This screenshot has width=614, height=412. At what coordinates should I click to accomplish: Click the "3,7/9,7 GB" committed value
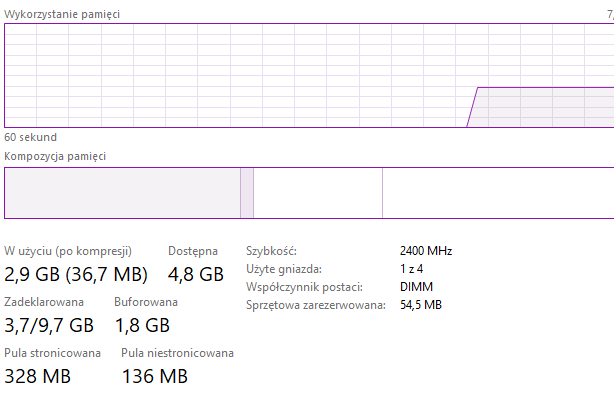[x=49, y=325]
